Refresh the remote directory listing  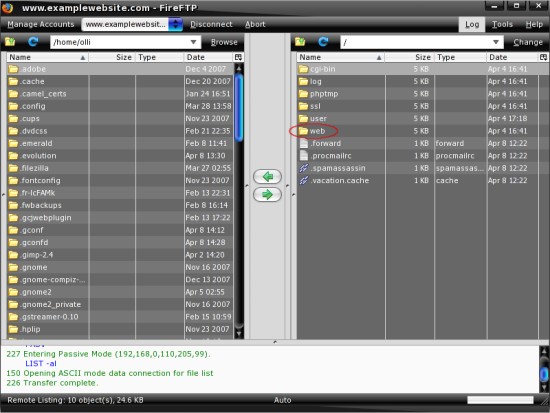323,42
